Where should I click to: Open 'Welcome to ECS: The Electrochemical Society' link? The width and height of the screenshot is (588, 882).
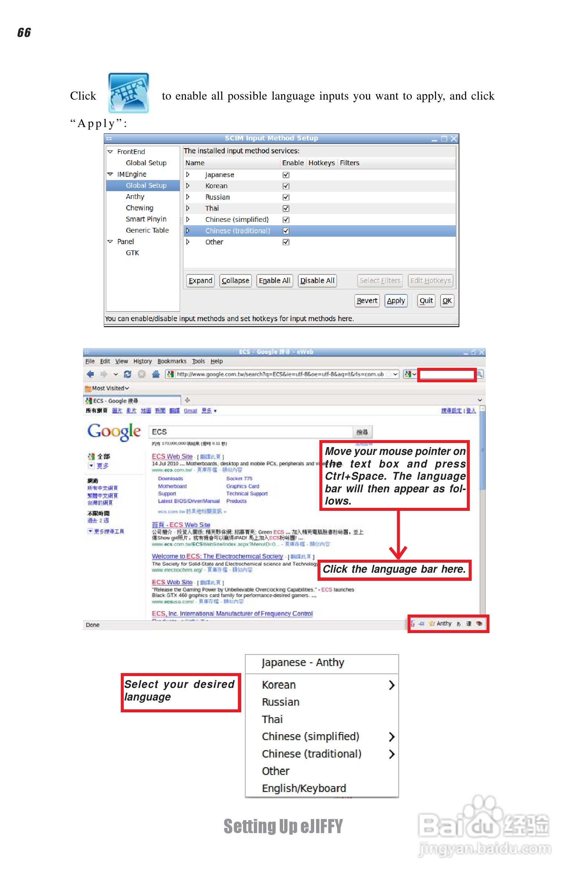pos(217,557)
